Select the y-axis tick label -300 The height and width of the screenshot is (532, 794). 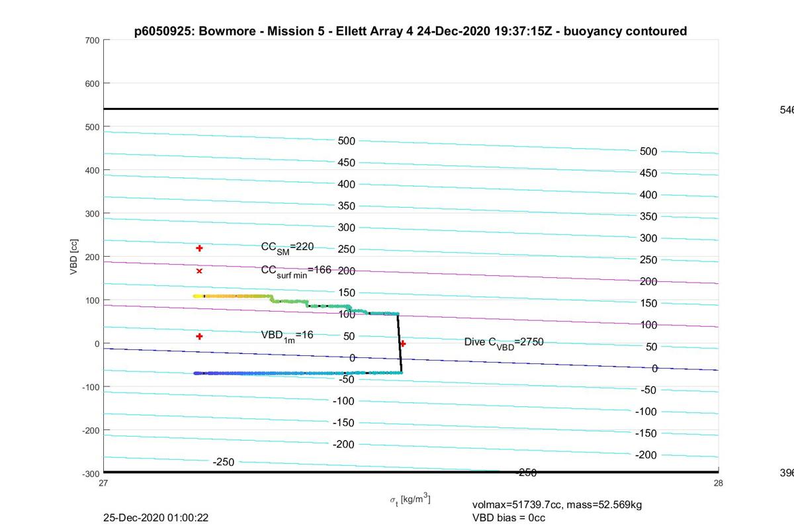click(91, 473)
